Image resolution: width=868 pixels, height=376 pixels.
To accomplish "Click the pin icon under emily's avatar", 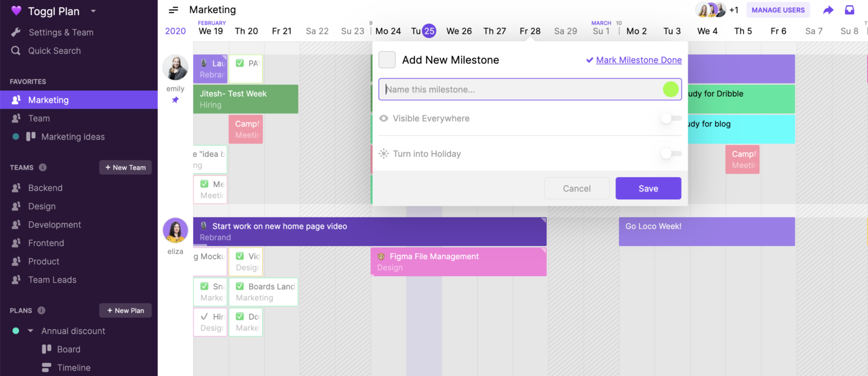I will [x=175, y=100].
